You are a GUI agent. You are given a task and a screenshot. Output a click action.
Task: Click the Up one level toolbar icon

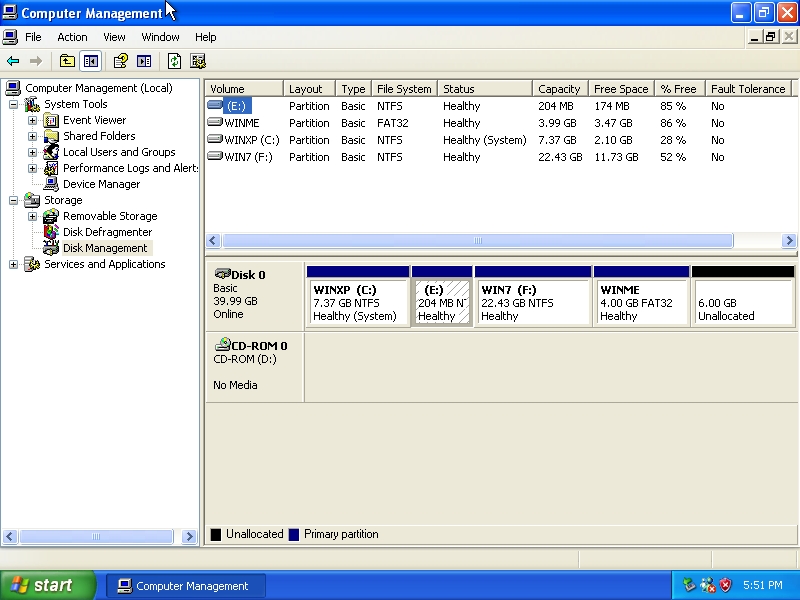67,61
